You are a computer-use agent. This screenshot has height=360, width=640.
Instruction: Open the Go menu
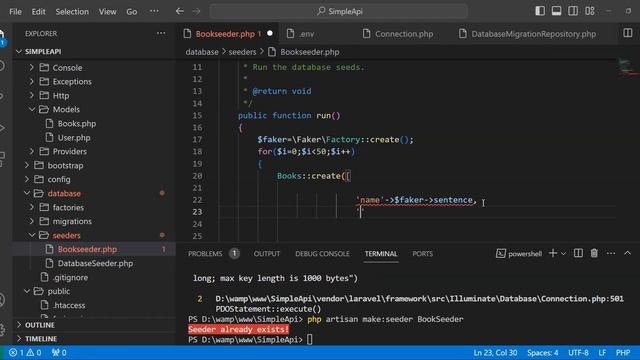pos(131,12)
